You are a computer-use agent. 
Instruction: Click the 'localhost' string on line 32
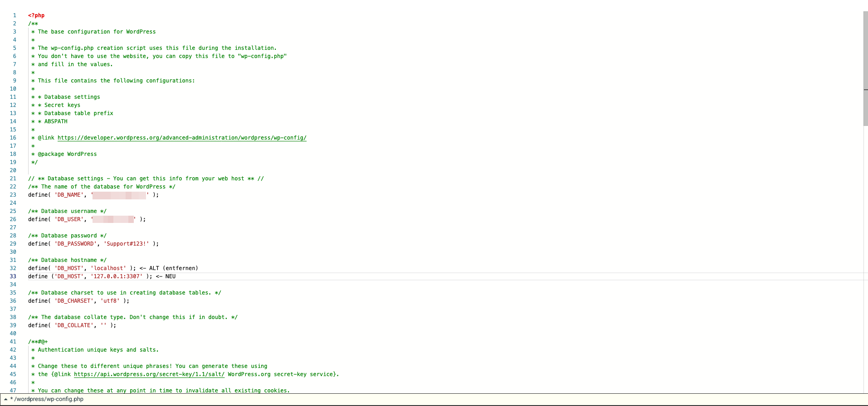(109, 268)
